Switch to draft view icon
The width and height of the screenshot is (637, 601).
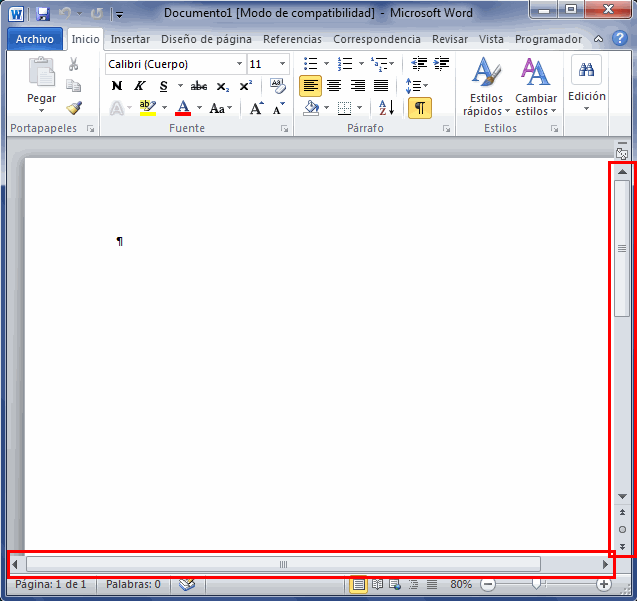tap(432, 584)
